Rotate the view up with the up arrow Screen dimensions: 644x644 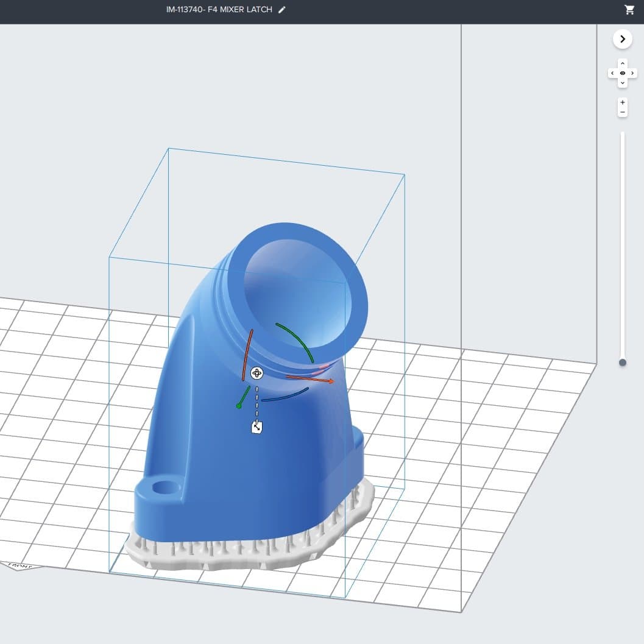(622, 63)
